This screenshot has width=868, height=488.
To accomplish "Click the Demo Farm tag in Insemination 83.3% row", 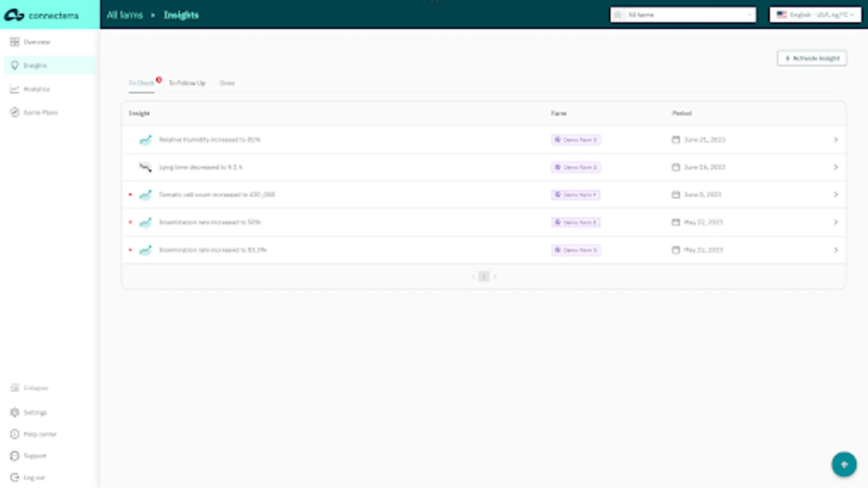I will (x=576, y=250).
